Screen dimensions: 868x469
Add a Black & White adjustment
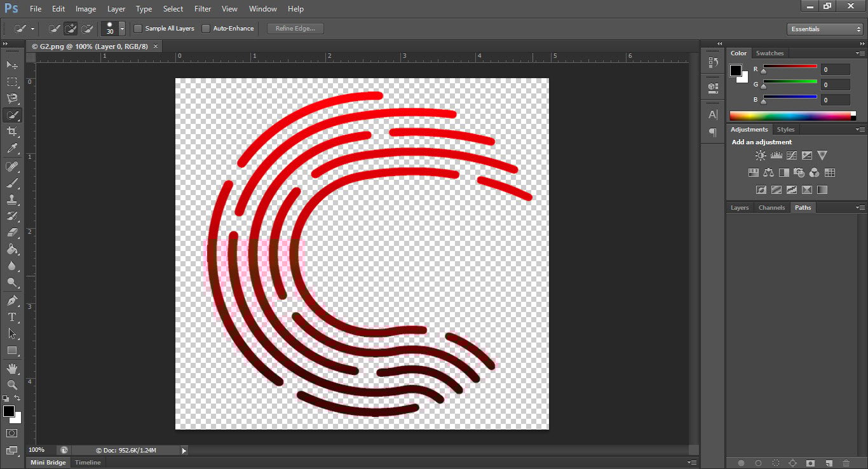(x=784, y=172)
